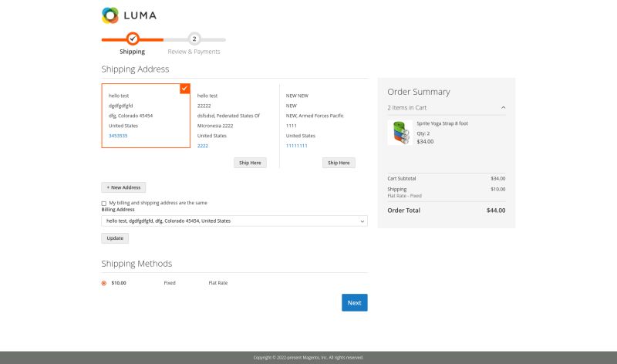This screenshot has height=364, width=617.
Task: Click the Order Summary heading
Action: (419, 92)
